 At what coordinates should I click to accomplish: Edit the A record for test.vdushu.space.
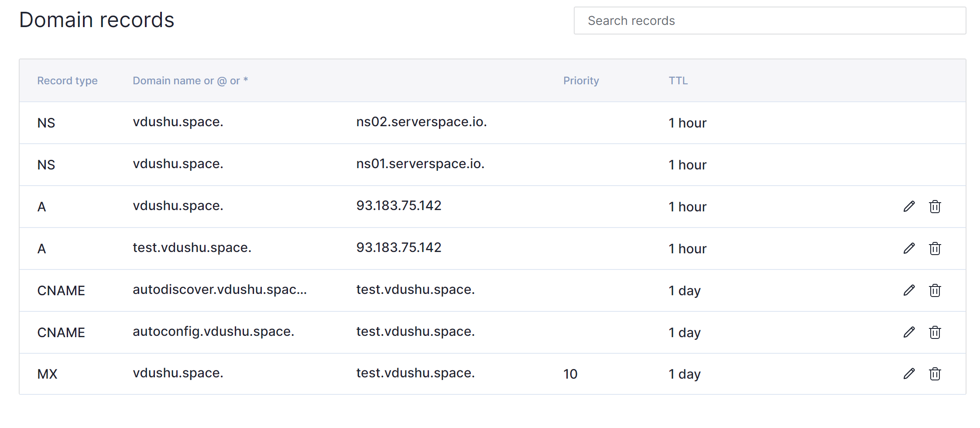pos(909,249)
